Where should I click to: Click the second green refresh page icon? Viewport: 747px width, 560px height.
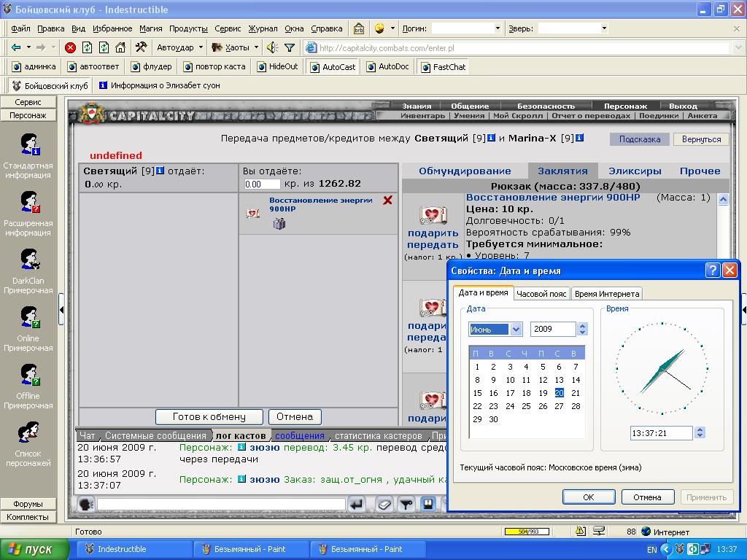pos(104,47)
